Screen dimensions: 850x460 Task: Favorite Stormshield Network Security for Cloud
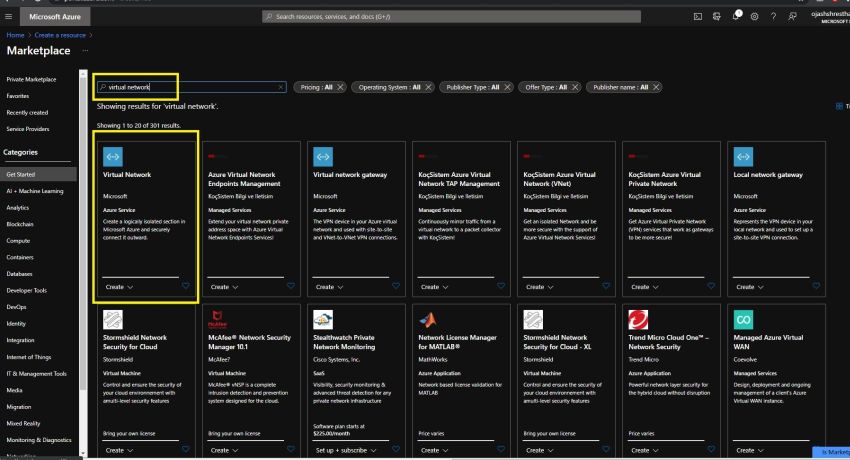tap(185, 449)
